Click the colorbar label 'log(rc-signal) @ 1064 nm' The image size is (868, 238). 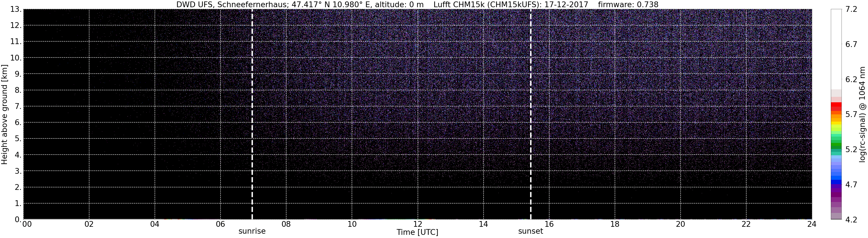pyautogui.click(x=862, y=114)
